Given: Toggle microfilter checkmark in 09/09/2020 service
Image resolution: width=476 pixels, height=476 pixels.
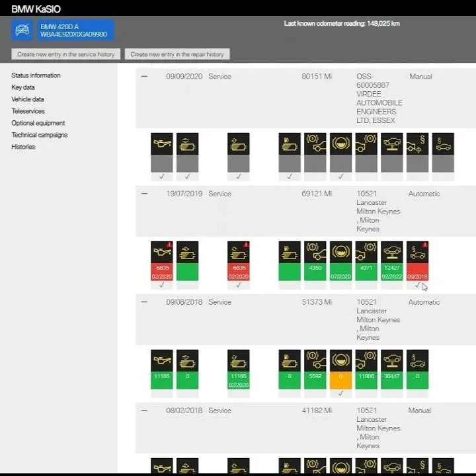Looking at the screenshot, I should [x=238, y=177].
